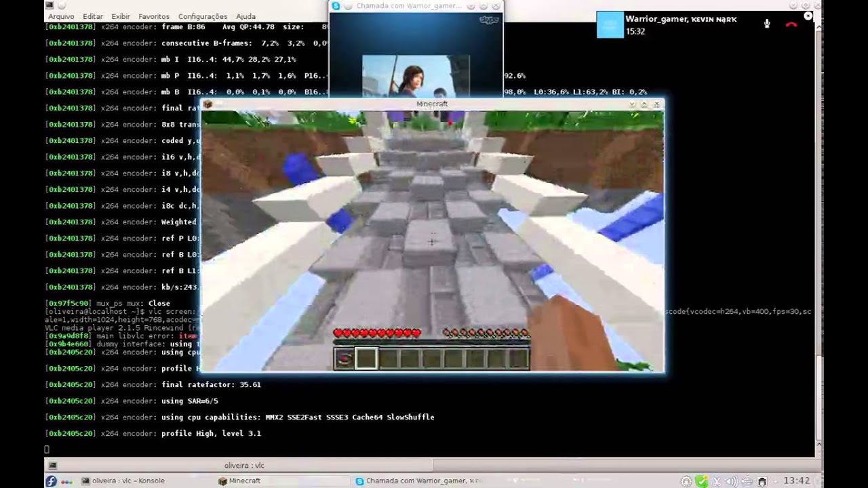Click the Skype logo in call window

point(489,20)
